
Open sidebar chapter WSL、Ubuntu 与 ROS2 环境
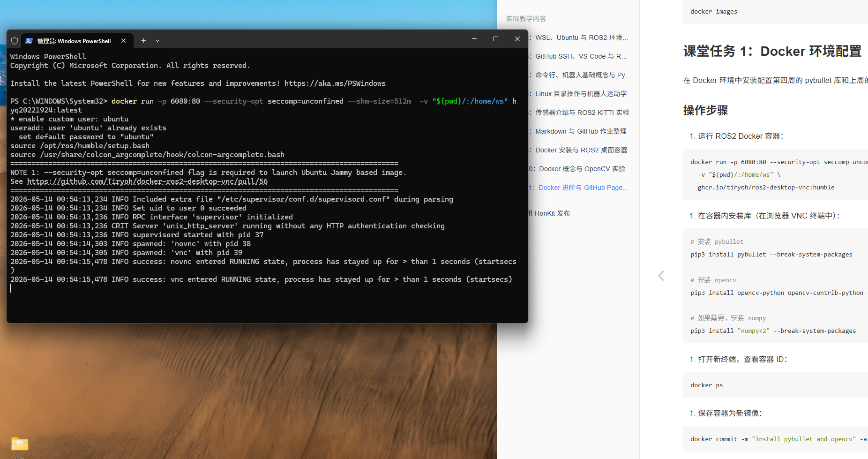click(x=582, y=38)
